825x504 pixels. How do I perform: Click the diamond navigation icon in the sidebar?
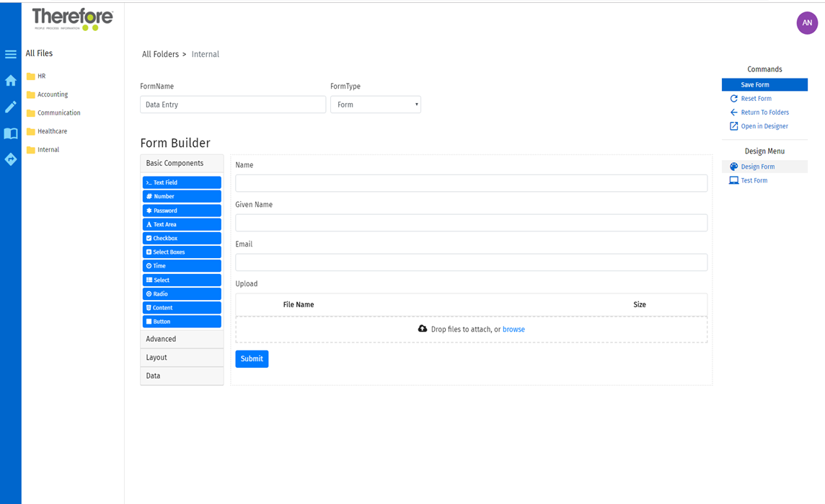pyautogui.click(x=10, y=159)
